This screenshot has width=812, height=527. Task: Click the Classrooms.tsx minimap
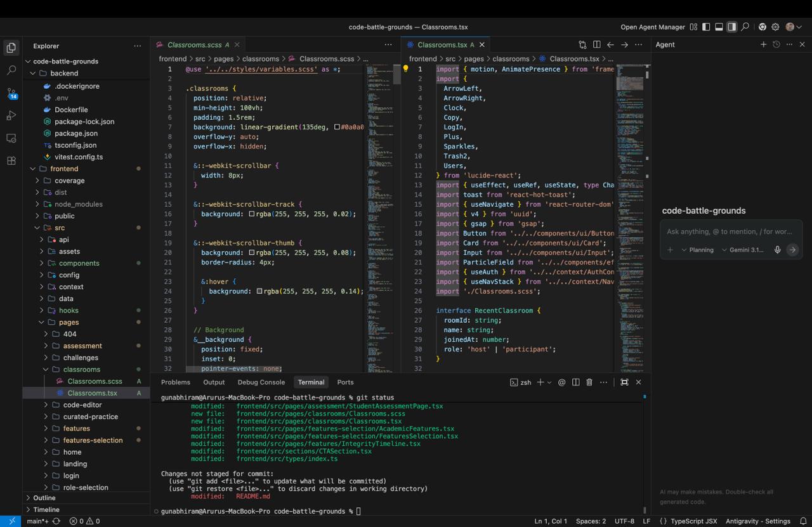coord(631,218)
